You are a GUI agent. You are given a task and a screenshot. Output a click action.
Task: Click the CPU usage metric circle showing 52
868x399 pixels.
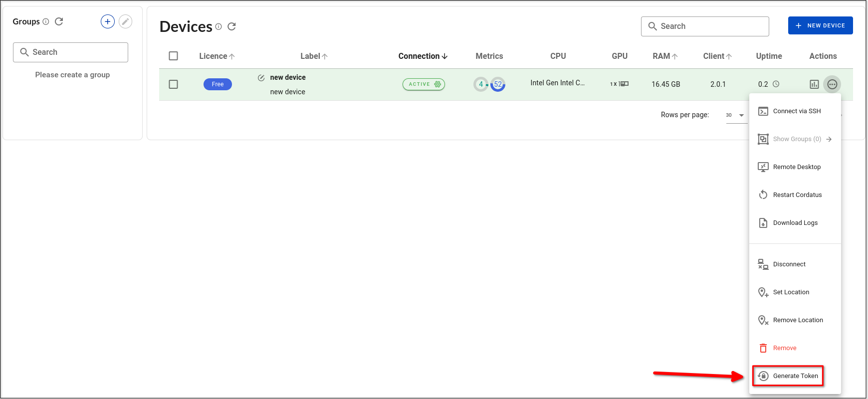498,84
